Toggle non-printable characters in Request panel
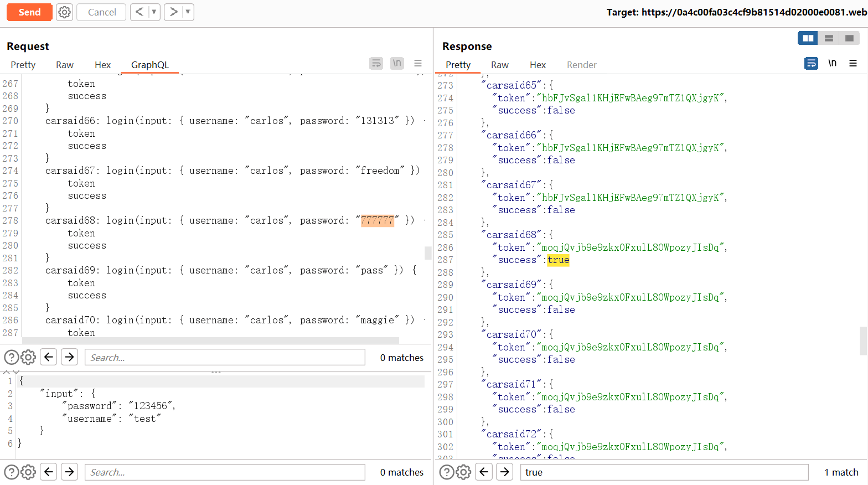 397,64
